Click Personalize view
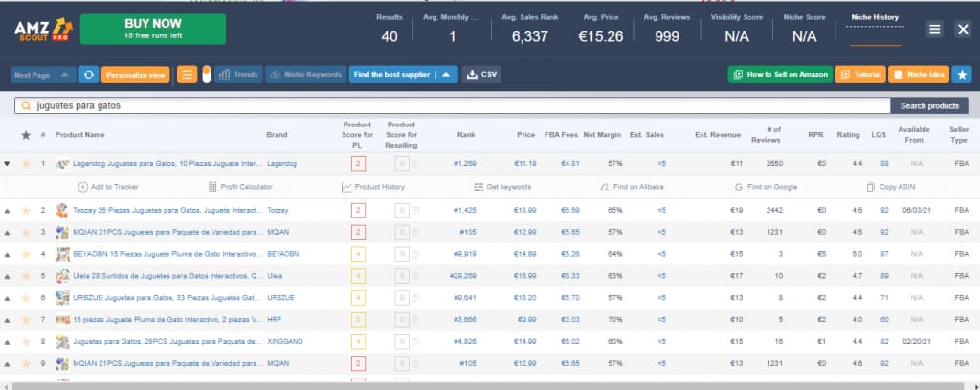This screenshot has width=980, height=390. tap(135, 75)
